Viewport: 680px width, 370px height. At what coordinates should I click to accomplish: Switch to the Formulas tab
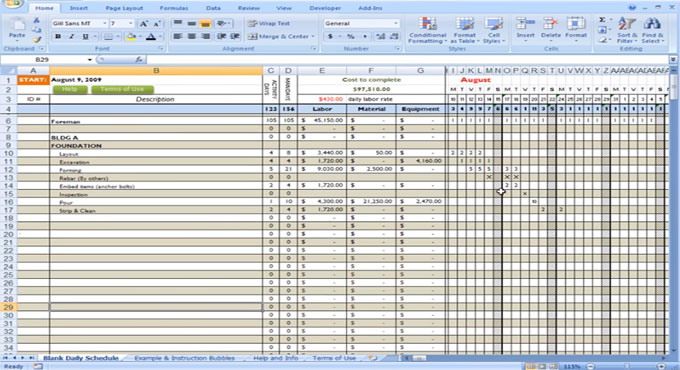(x=173, y=8)
